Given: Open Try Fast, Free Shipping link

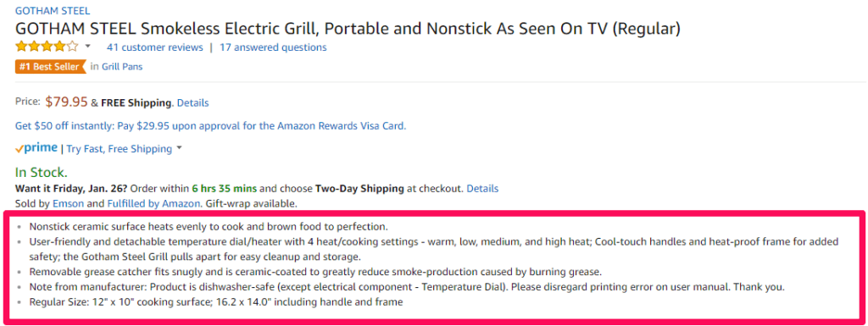Looking at the screenshot, I should click(x=120, y=149).
